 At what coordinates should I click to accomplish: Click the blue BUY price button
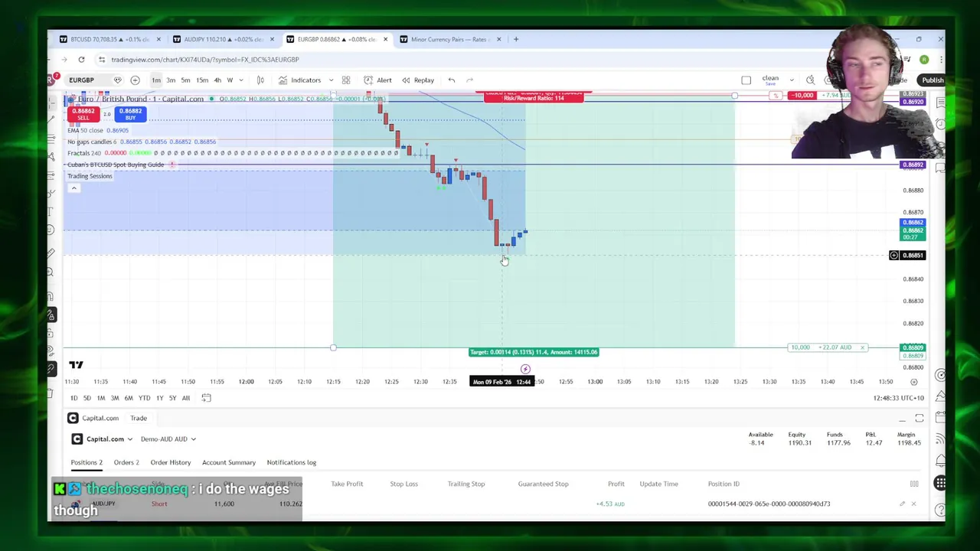click(x=130, y=114)
